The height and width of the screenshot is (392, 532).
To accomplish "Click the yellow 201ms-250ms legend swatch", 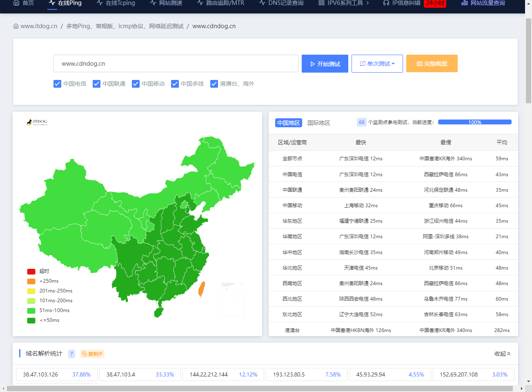I will 31,291.
